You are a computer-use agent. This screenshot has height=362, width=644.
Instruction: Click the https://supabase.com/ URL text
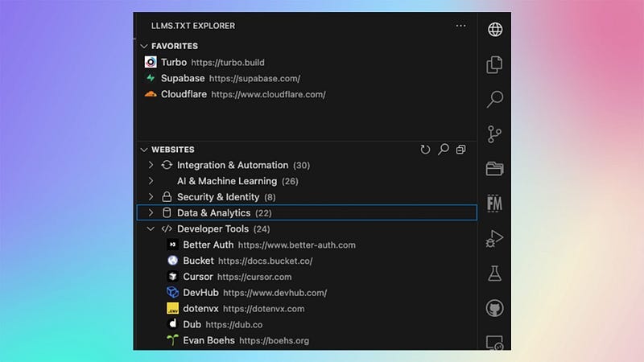click(254, 78)
